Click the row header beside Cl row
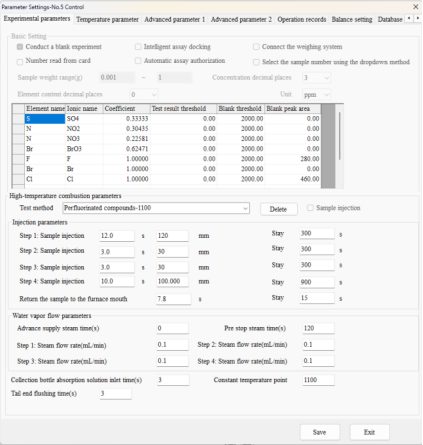The width and height of the screenshot is (423, 445). (x=18, y=179)
